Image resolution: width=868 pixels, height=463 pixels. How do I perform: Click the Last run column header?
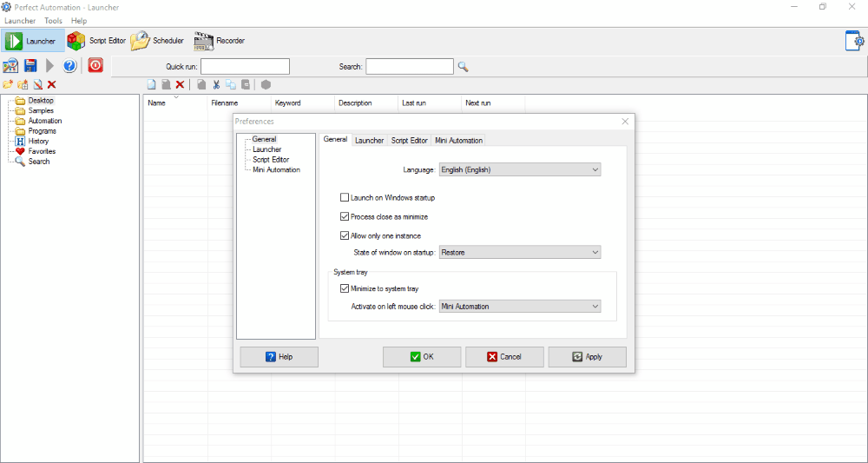pos(431,103)
